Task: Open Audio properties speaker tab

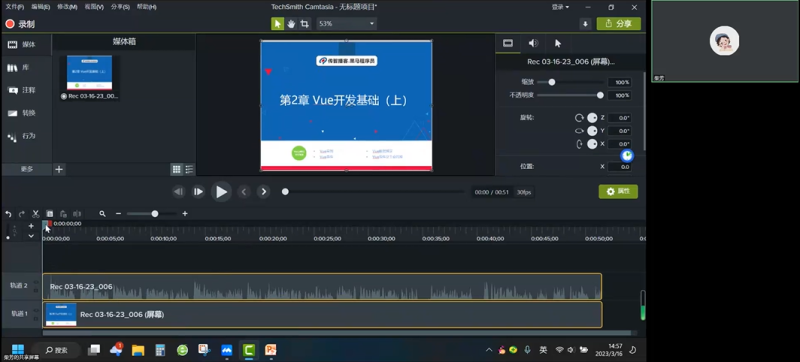Action: (533, 43)
